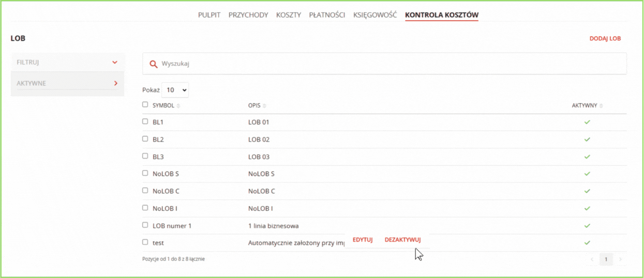Viewport: 644px width, 278px height.
Task: Open the PULPIT tab
Action: (209, 15)
